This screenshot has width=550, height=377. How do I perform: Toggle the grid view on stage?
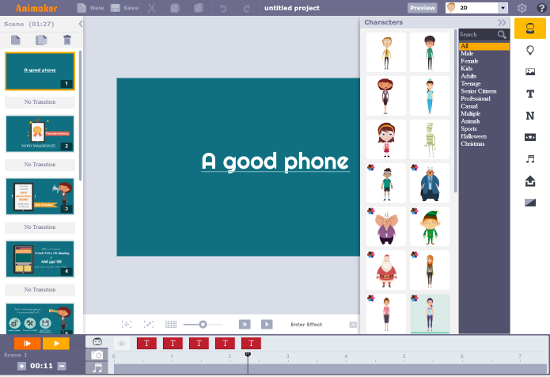(171, 324)
